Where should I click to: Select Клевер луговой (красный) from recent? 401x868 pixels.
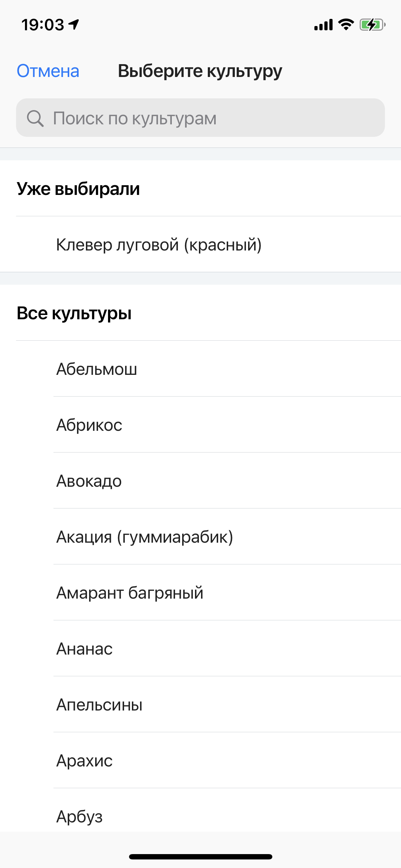pos(200,244)
